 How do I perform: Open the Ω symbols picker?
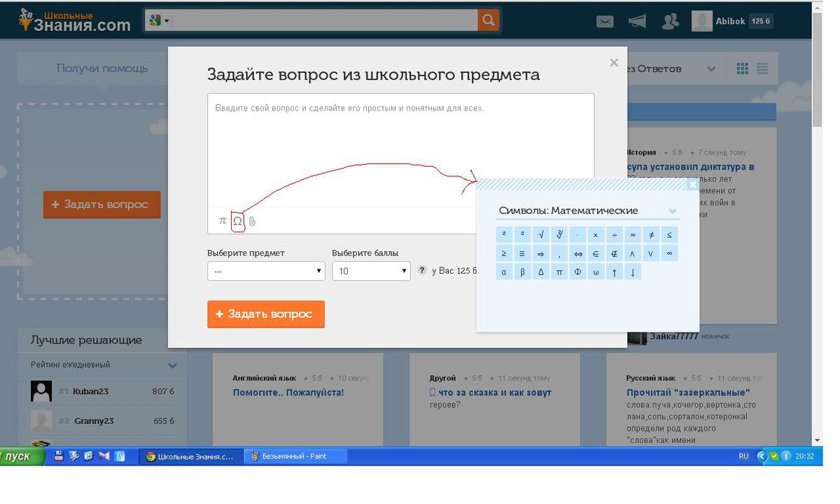coord(237,221)
